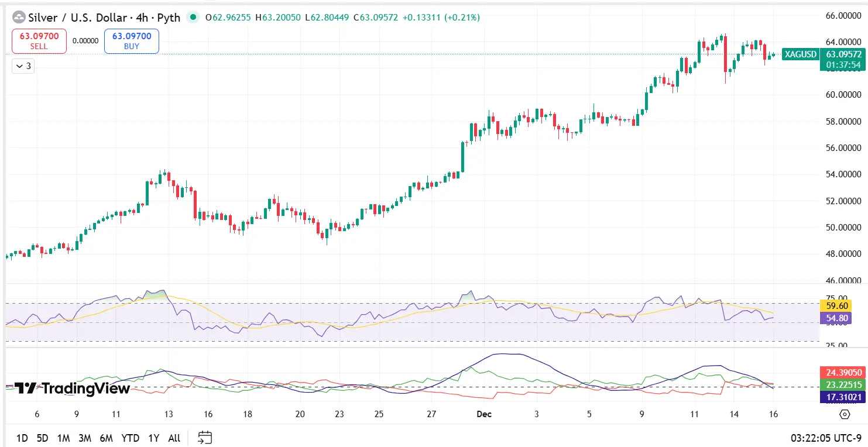Select the All range option
Image resolution: width=868 pixels, height=447 pixels.
(x=173, y=438)
